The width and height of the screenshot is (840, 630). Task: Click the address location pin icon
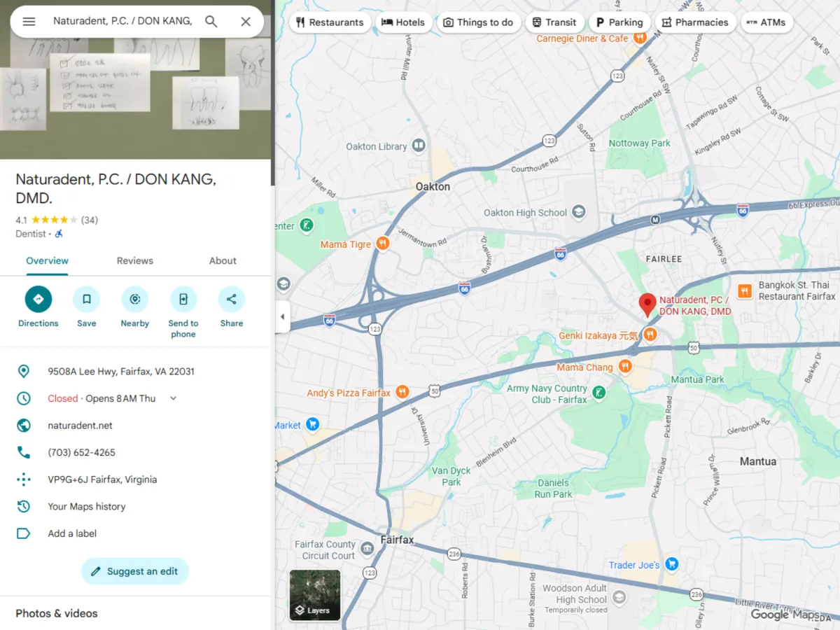tap(24, 372)
